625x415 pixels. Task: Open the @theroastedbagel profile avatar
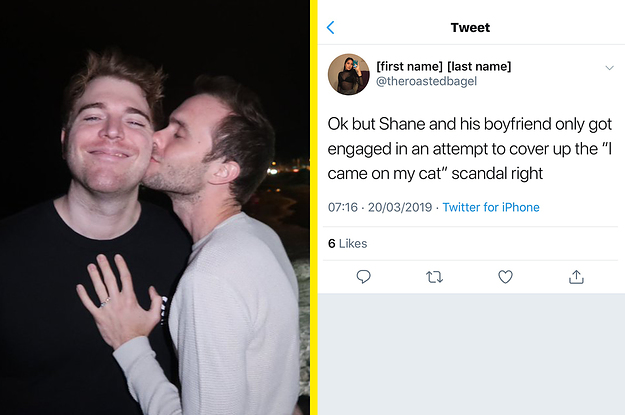click(349, 74)
